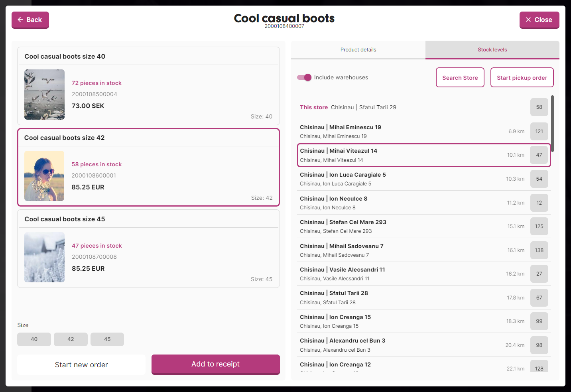This screenshot has height=392, width=571.
Task: Open Cool casual boots size 40 card
Action: [148, 85]
